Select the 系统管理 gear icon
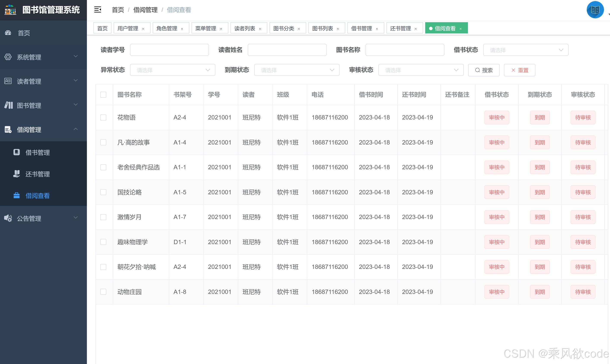This screenshot has height=364, width=610. (x=8, y=57)
